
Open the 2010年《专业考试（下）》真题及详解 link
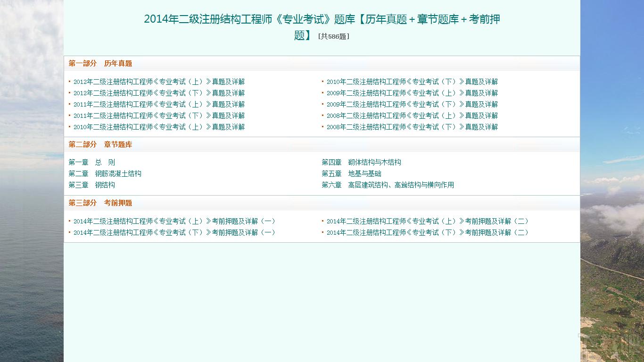[x=413, y=81]
